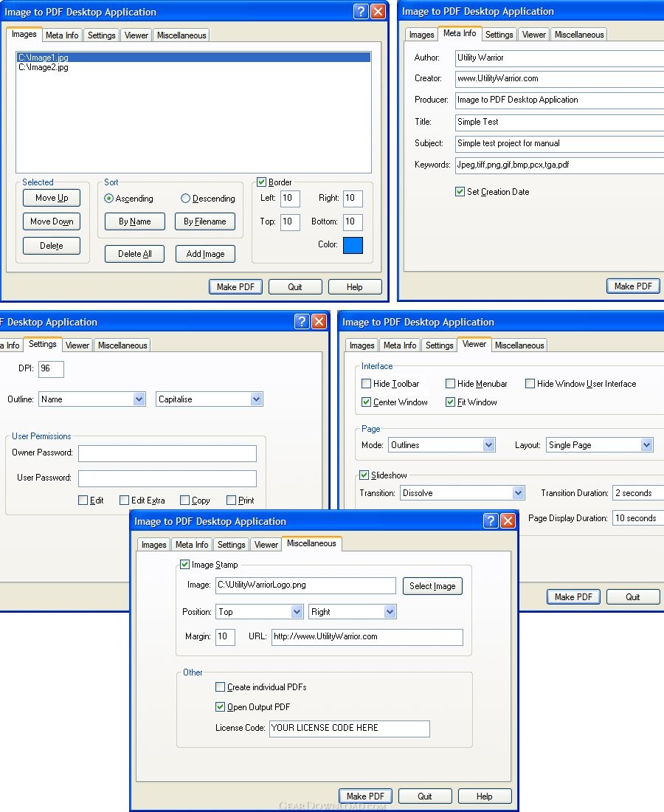Click the stamp Margin input field
This screenshot has width=664, height=812.
[225, 637]
